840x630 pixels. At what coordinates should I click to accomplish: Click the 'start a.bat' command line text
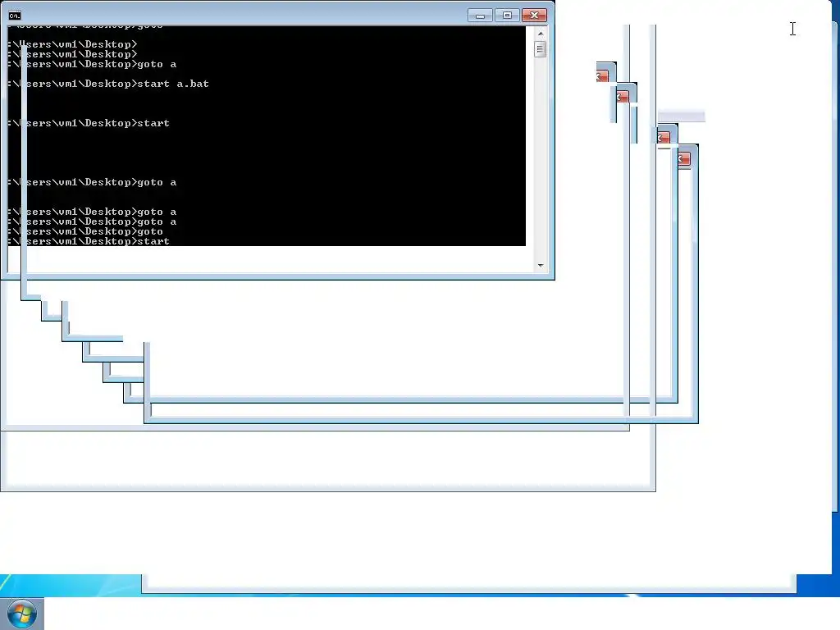click(x=173, y=84)
